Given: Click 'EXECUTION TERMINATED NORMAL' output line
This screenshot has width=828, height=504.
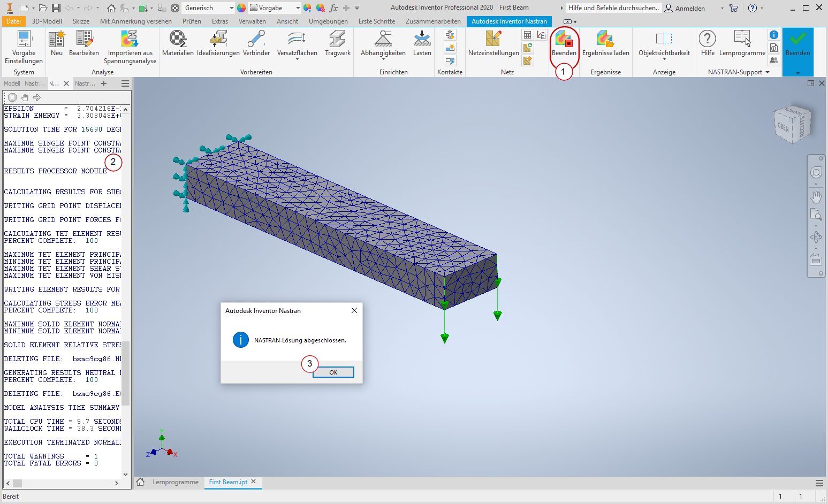Looking at the screenshot, I should click(x=63, y=442).
